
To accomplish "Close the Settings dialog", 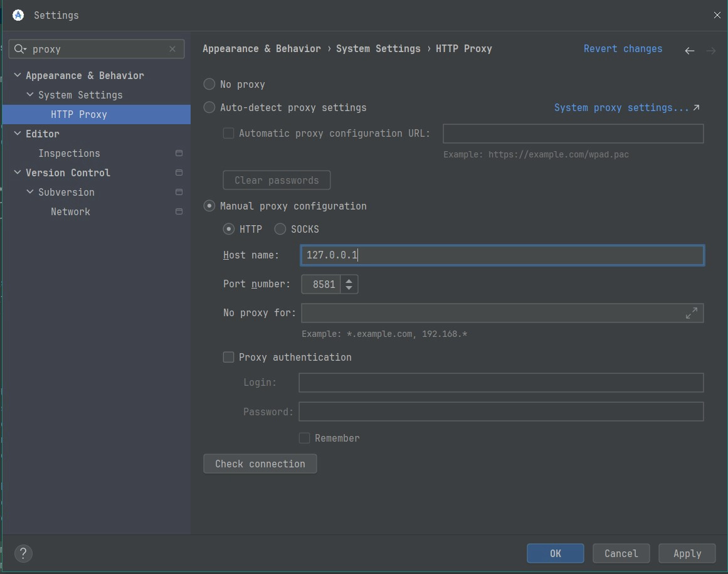I will [717, 15].
